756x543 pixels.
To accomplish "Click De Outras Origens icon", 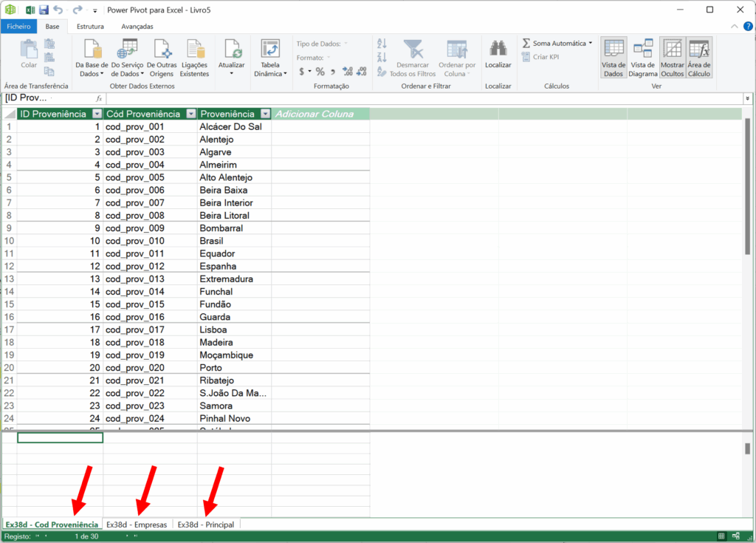I will point(162,49).
